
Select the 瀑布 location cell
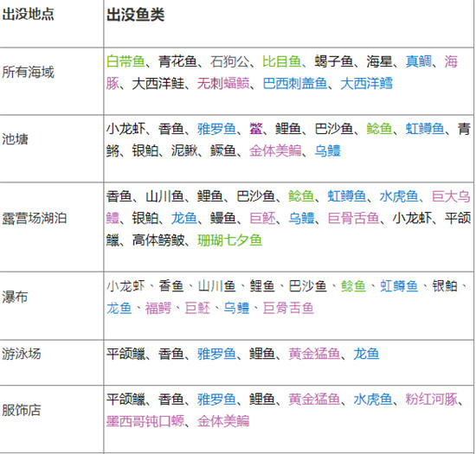16,297
